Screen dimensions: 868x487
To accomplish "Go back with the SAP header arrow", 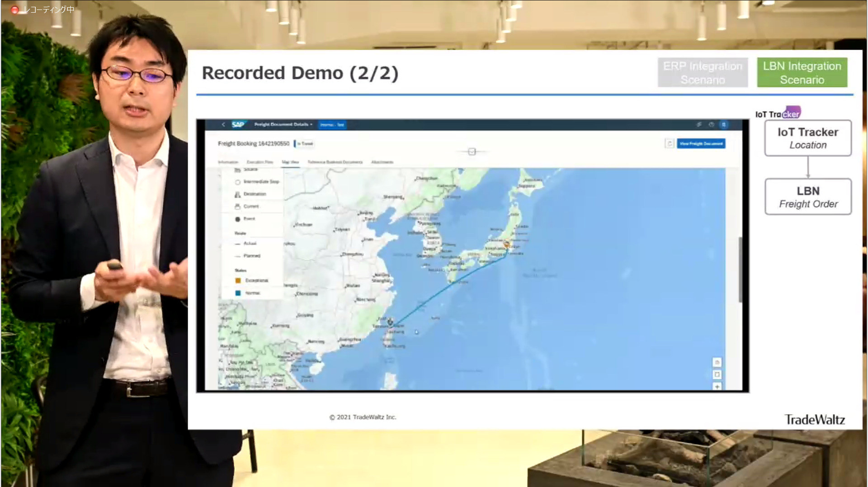I will coord(223,124).
